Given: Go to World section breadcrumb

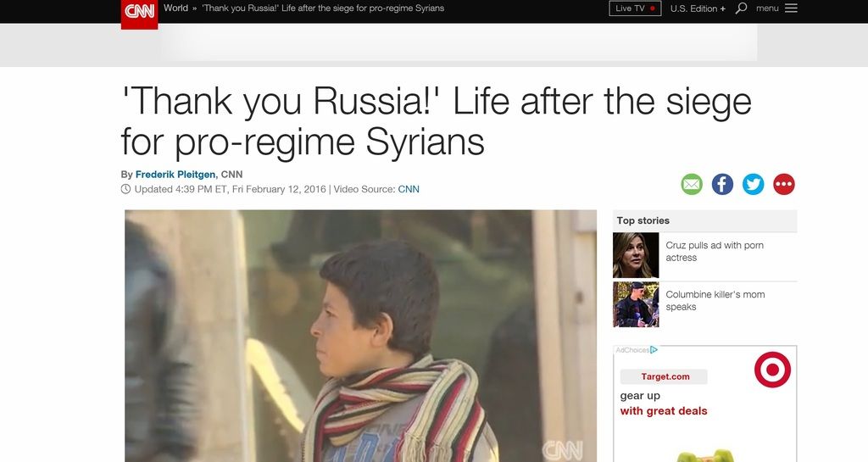Looking at the screenshot, I should 175,8.
